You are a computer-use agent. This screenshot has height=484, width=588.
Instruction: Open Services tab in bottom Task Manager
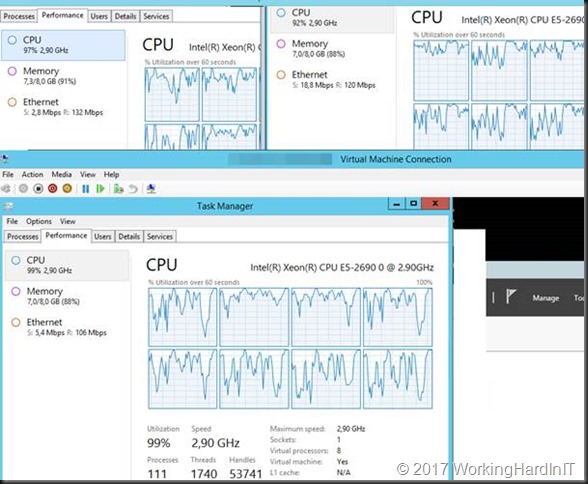click(160, 237)
